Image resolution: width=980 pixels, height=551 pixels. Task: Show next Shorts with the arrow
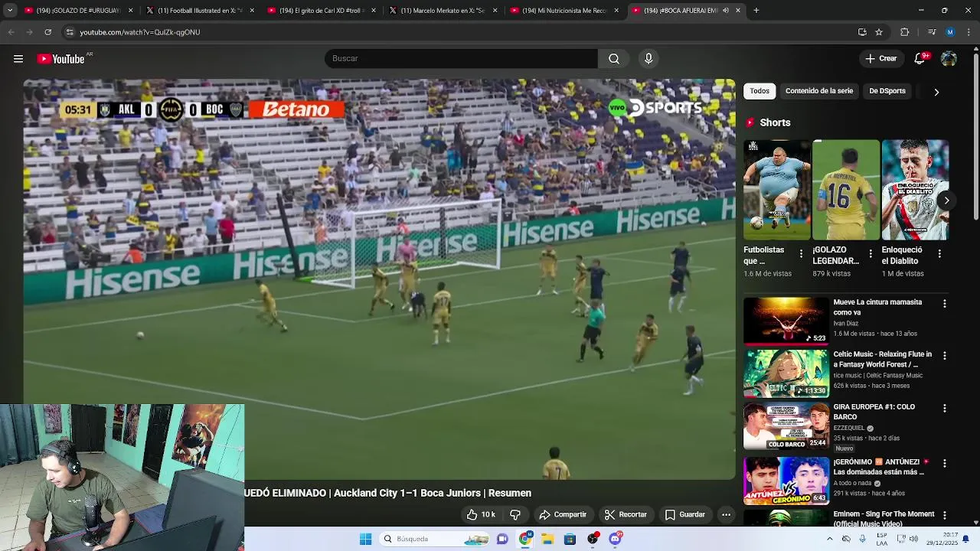pyautogui.click(x=946, y=201)
